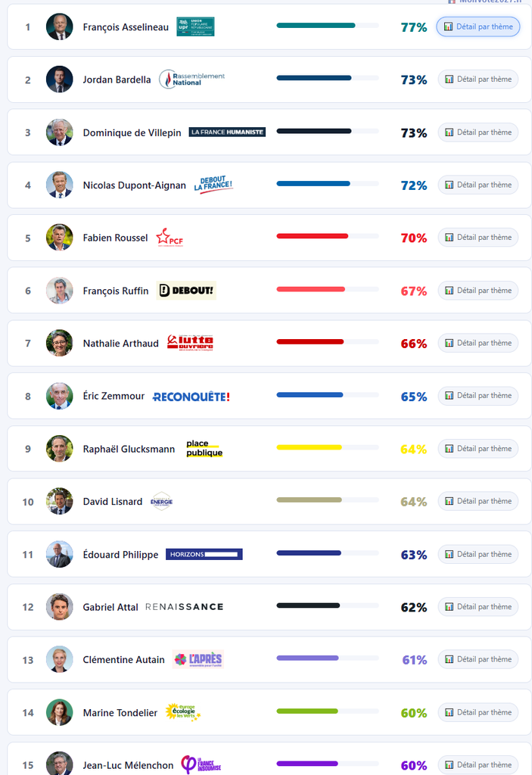Viewport: 532px width, 775px height.
Task: Click the Debout la France logo
Action: tap(213, 185)
